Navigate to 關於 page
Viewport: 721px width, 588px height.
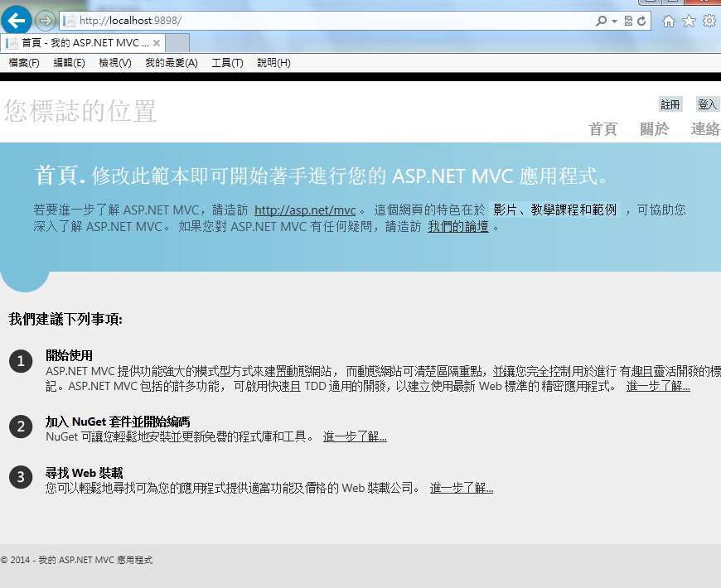[x=654, y=129]
